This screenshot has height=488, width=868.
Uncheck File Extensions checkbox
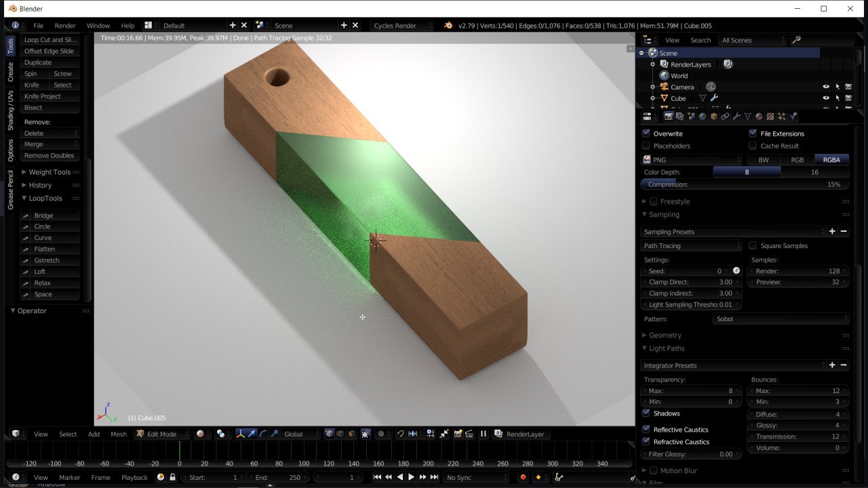[753, 134]
